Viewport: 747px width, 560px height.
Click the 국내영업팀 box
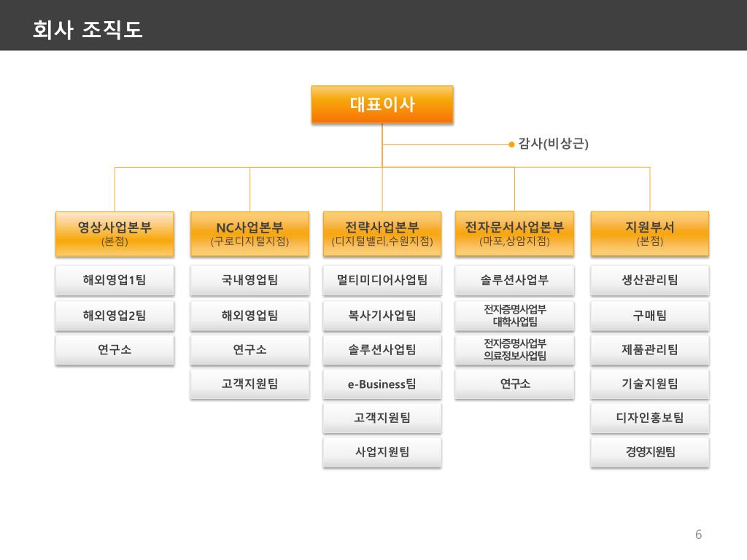(249, 280)
